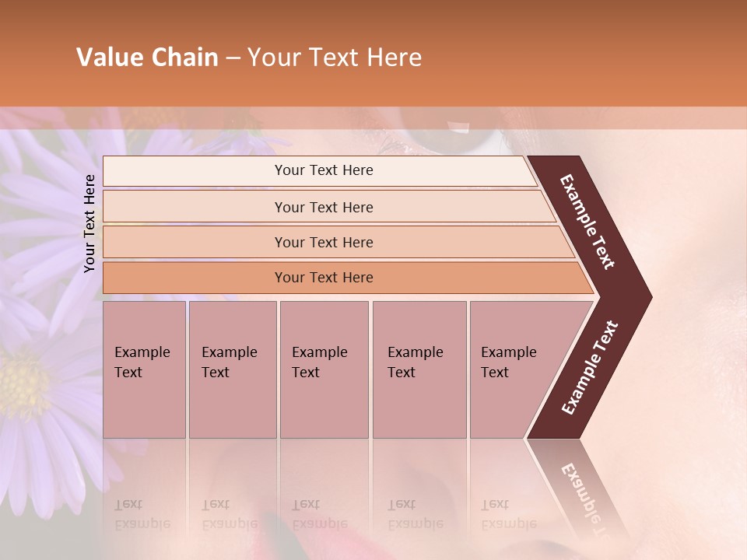This screenshot has height=560, width=747.
Task: Select the fourth Example Text box
Action: click(419, 369)
